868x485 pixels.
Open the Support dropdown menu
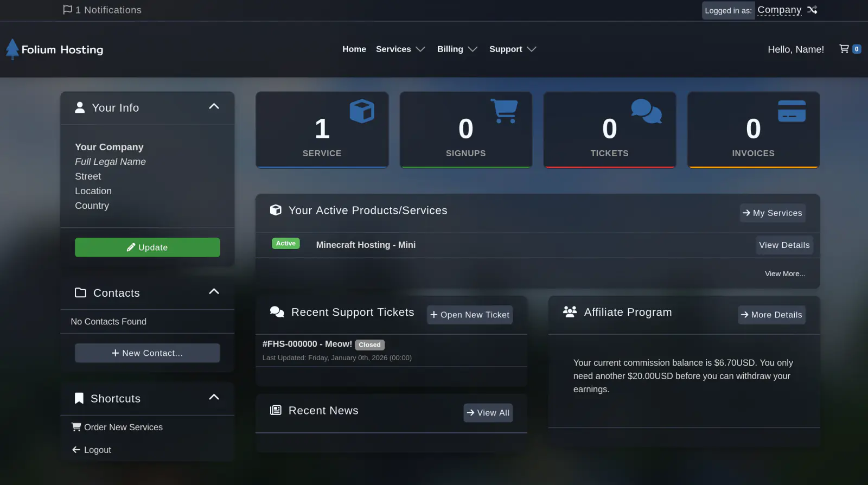512,49
